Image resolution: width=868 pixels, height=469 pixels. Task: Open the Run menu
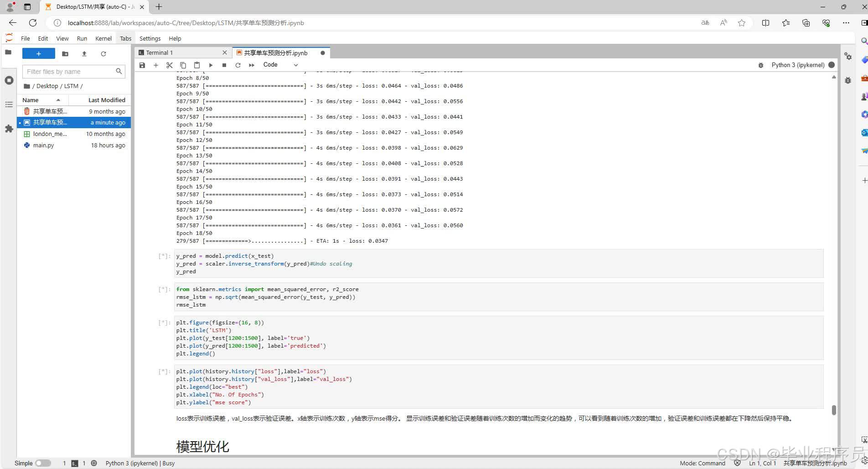tap(82, 38)
